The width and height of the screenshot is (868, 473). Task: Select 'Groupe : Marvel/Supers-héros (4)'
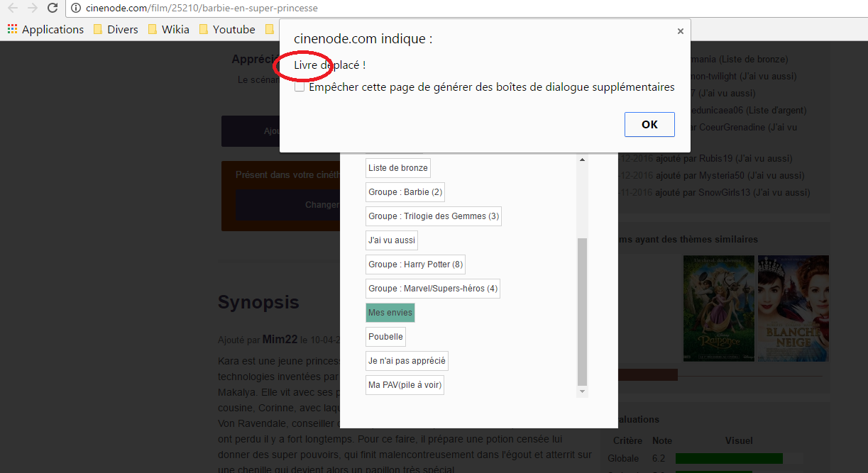click(433, 289)
